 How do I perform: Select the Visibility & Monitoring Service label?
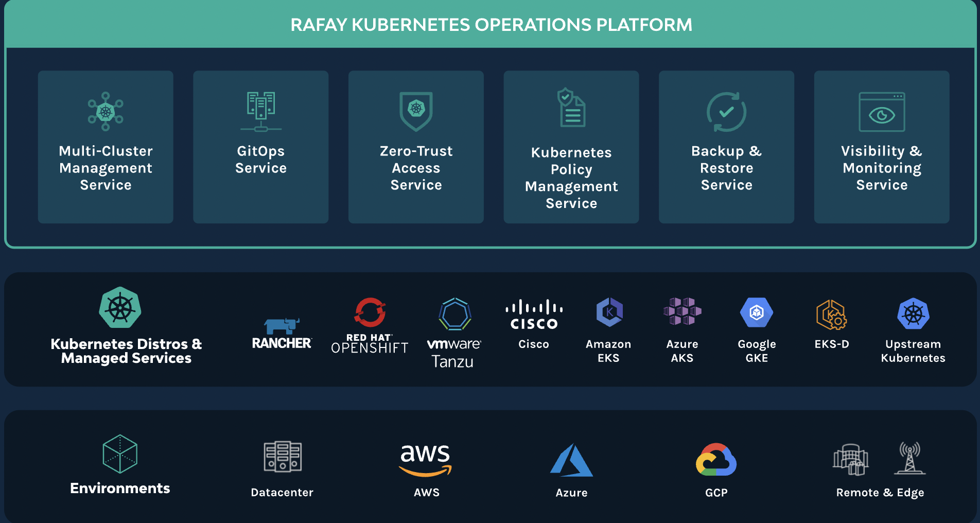pyautogui.click(x=882, y=168)
